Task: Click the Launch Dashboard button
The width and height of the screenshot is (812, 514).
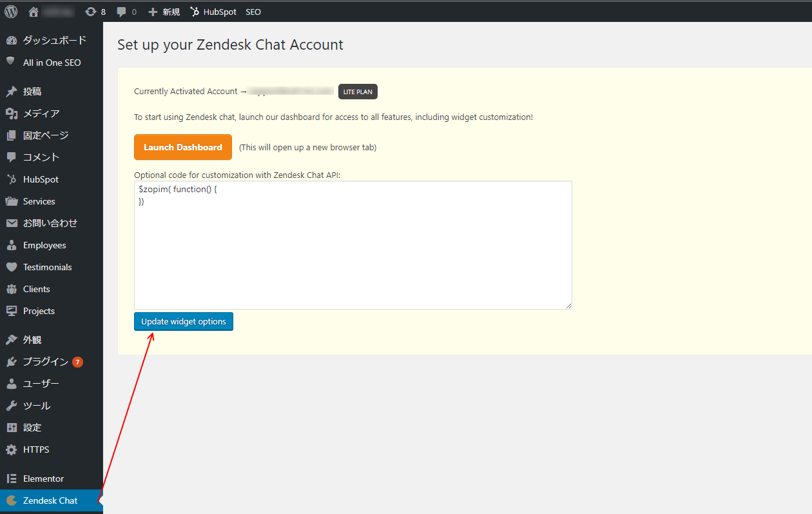Action: [182, 146]
